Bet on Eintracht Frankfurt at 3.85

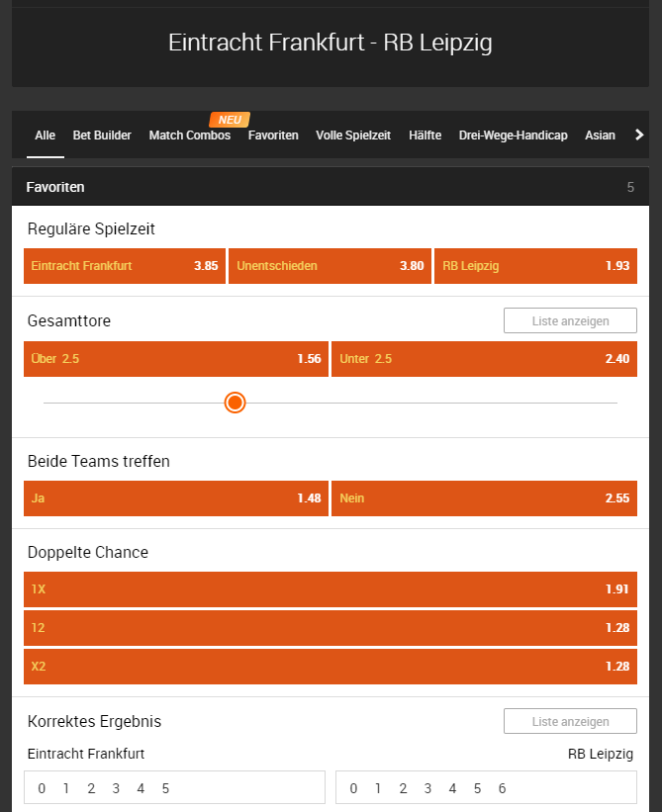pyautogui.click(x=125, y=266)
